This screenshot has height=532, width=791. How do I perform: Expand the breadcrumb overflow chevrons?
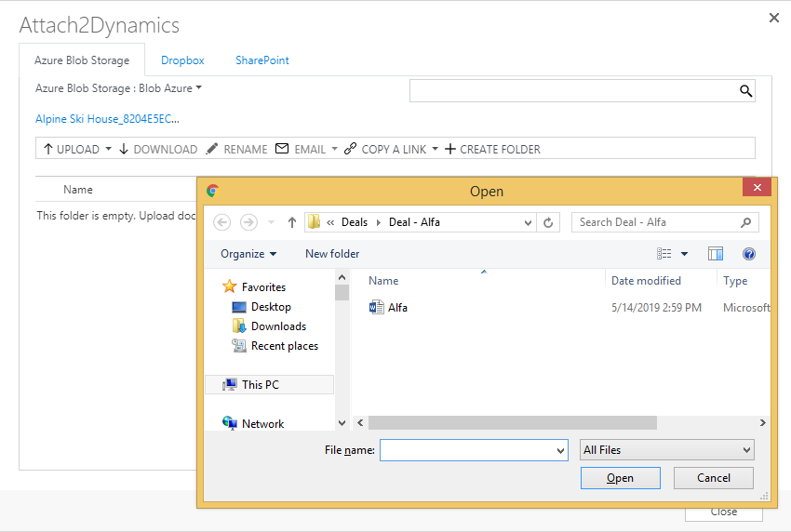[x=330, y=222]
